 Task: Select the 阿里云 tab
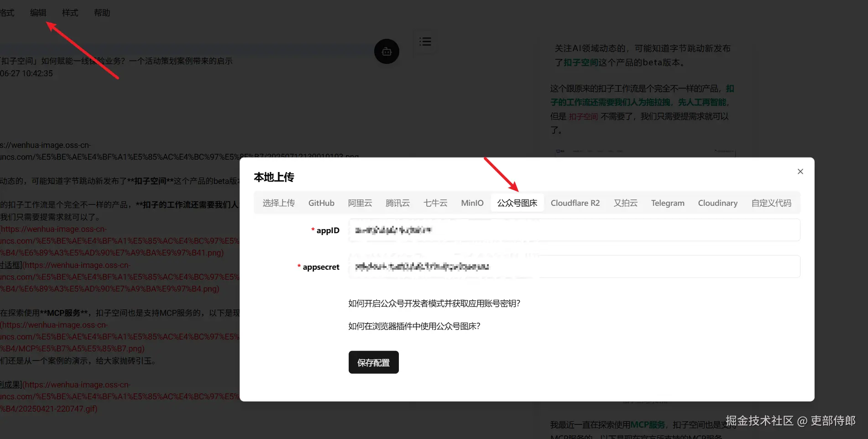(x=360, y=203)
